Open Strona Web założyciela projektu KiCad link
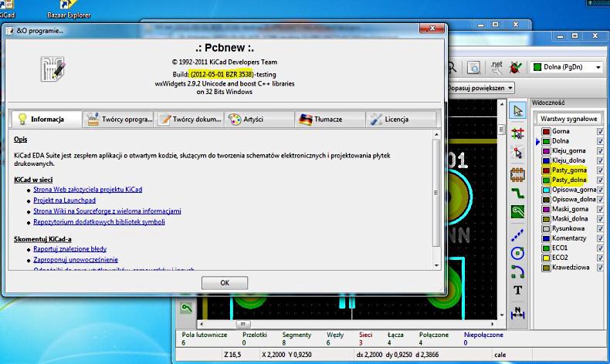The width and height of the screenshot is (610, 364). coord(87,190)
